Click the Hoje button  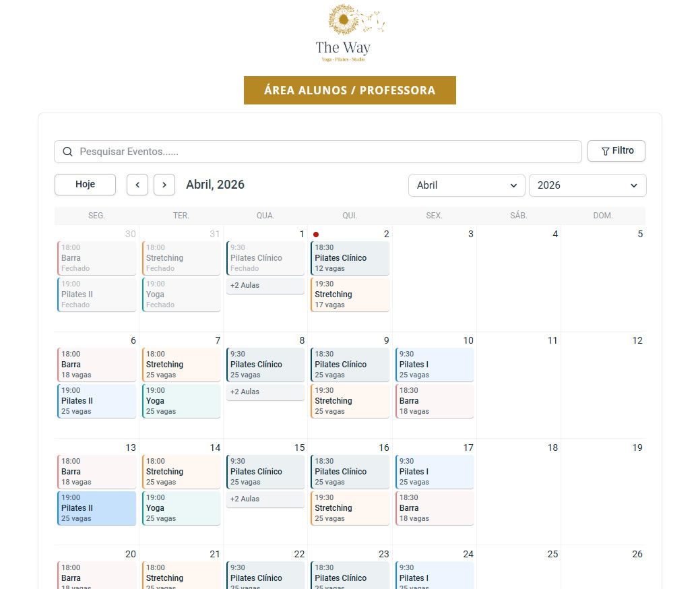tap(85, 185)
